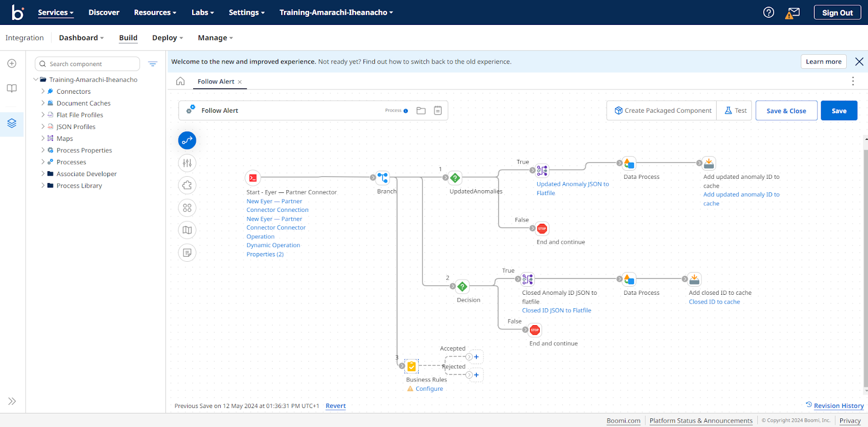Add shape on the Rejected path plus
The height and width of the screenshot is (427, 868).
coord(476,375)
